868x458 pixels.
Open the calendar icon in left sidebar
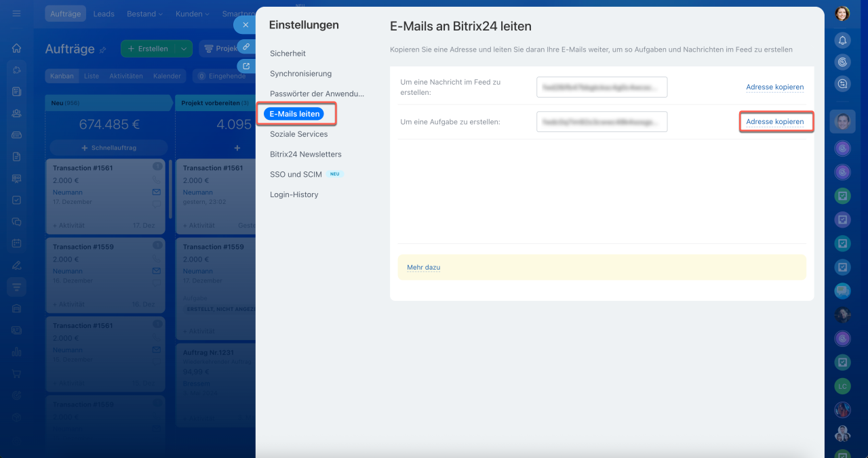(17, 243)
